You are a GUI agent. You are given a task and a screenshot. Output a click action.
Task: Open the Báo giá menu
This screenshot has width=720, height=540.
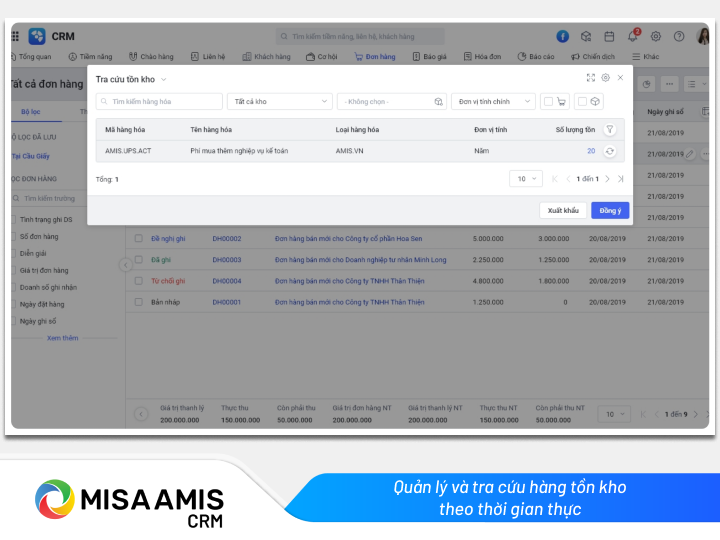(429, 56)
